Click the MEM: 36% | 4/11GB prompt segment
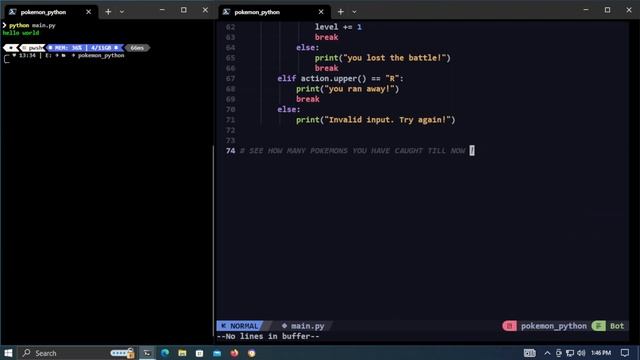Screen dimensions: 640x360 [84, 48]
